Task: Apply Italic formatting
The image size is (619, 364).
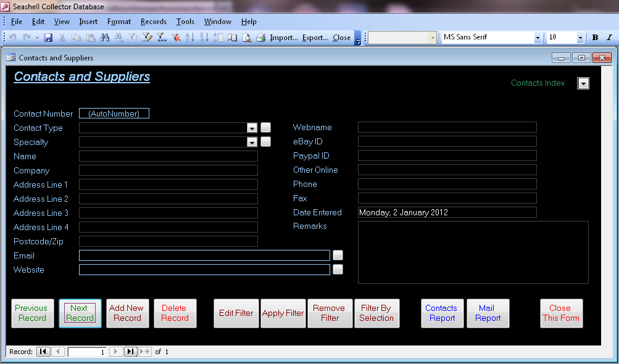Action: 609,38
